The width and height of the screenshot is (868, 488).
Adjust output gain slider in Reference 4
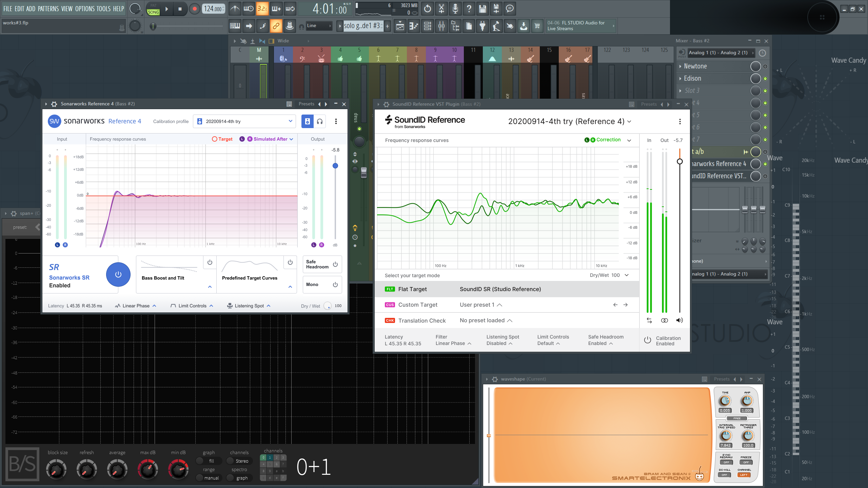335,166
